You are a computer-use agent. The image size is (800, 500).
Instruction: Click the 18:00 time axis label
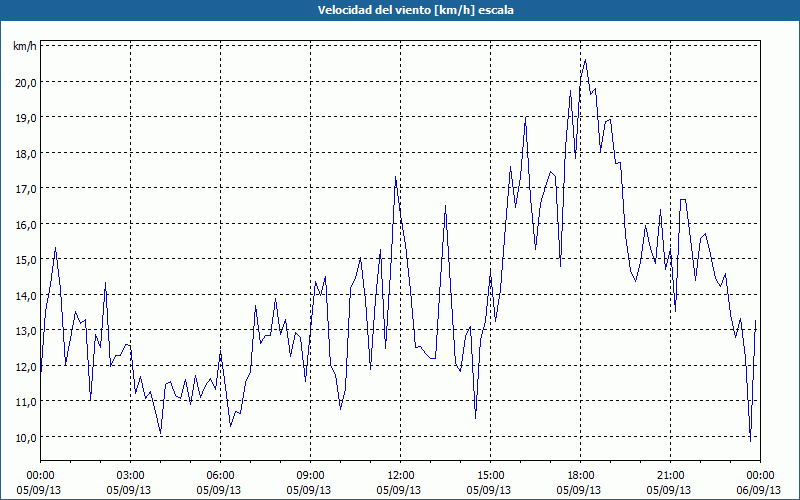coord(581,476)
